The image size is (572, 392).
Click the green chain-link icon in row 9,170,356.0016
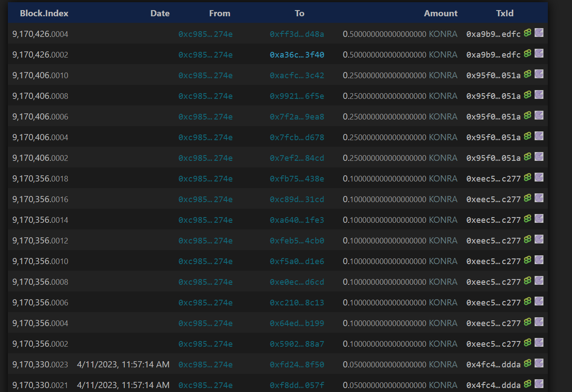[x=528, y=198]
